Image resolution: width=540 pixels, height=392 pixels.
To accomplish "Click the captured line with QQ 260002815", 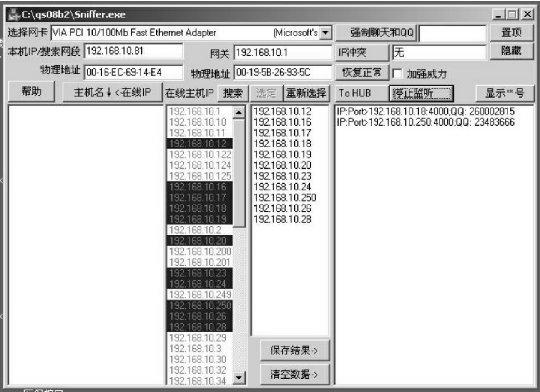I will (426, 111).
